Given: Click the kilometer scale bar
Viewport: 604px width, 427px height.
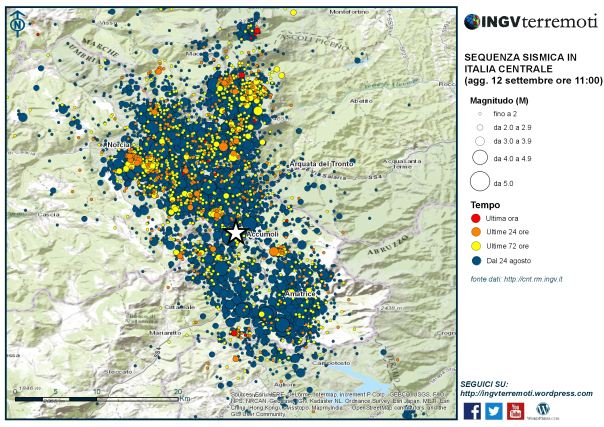Looking at the screenshot, I should click(96, 399).
